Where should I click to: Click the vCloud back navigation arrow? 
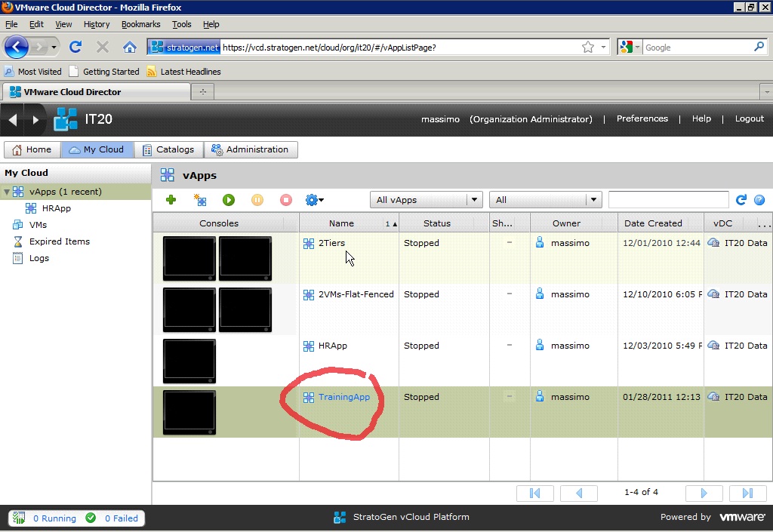14,119
